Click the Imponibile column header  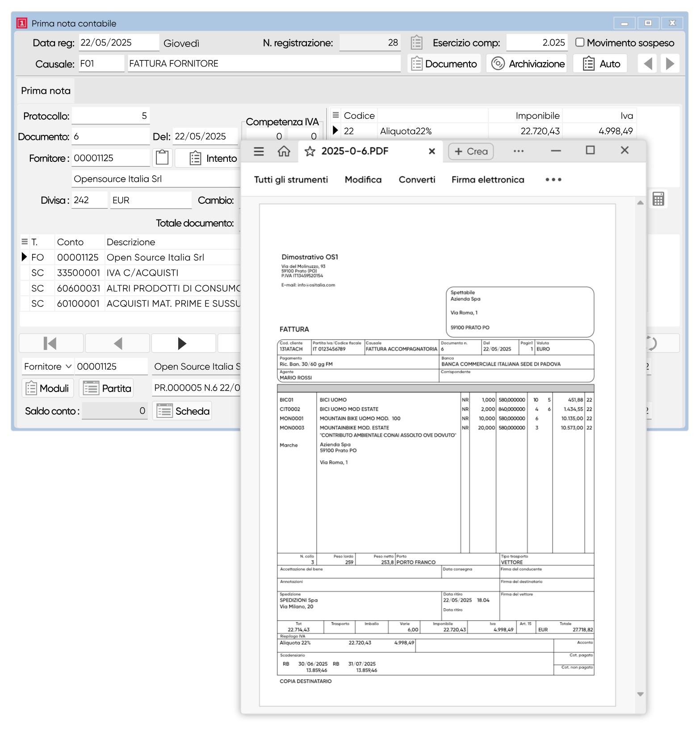(x=525, y=116)
